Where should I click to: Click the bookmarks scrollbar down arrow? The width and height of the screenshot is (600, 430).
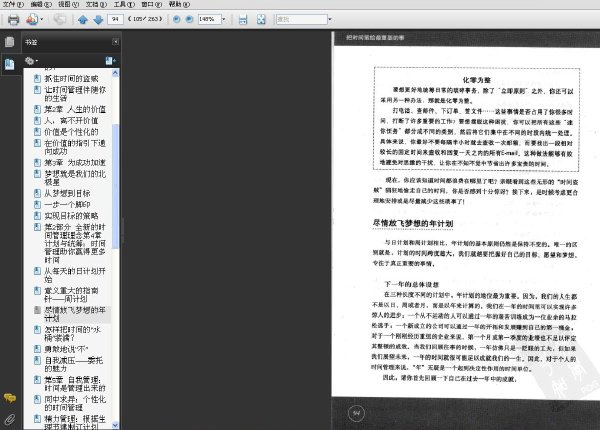pyautogui.click(x=116, y=425)
